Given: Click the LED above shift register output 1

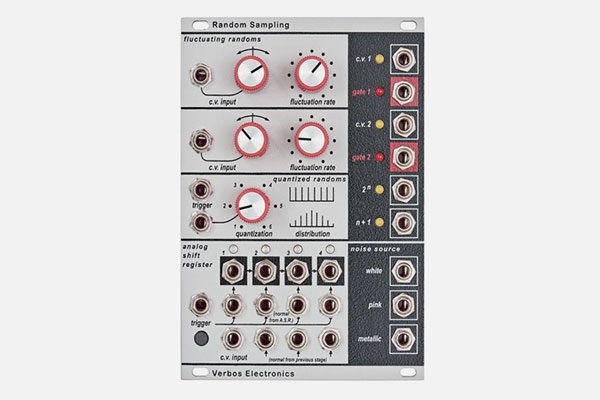Looking at the screenshot, I should (233, 250).
